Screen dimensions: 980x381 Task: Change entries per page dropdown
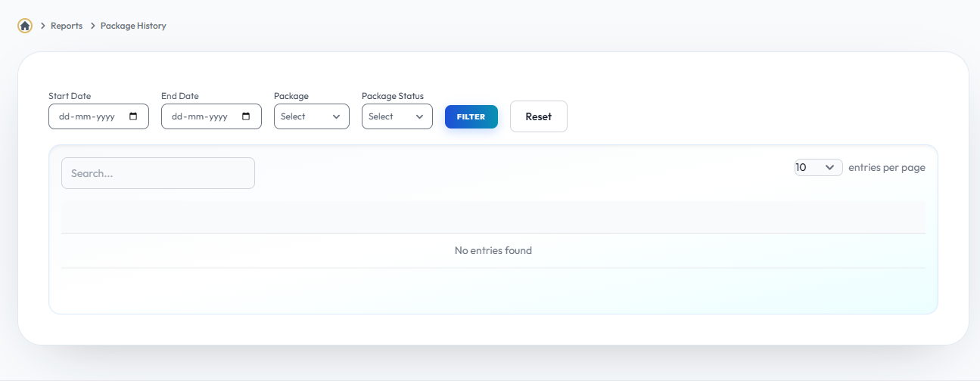pyautogui.click(x=819, y=167)
